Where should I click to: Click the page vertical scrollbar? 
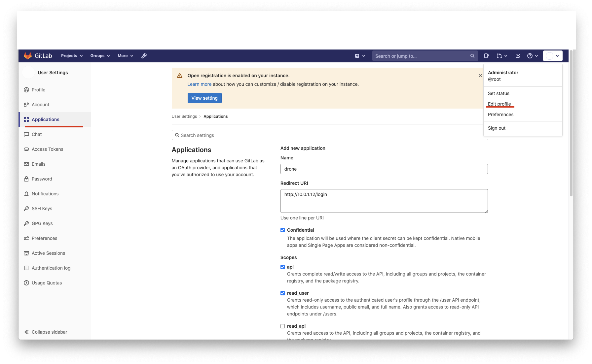(x=571, y=123)
